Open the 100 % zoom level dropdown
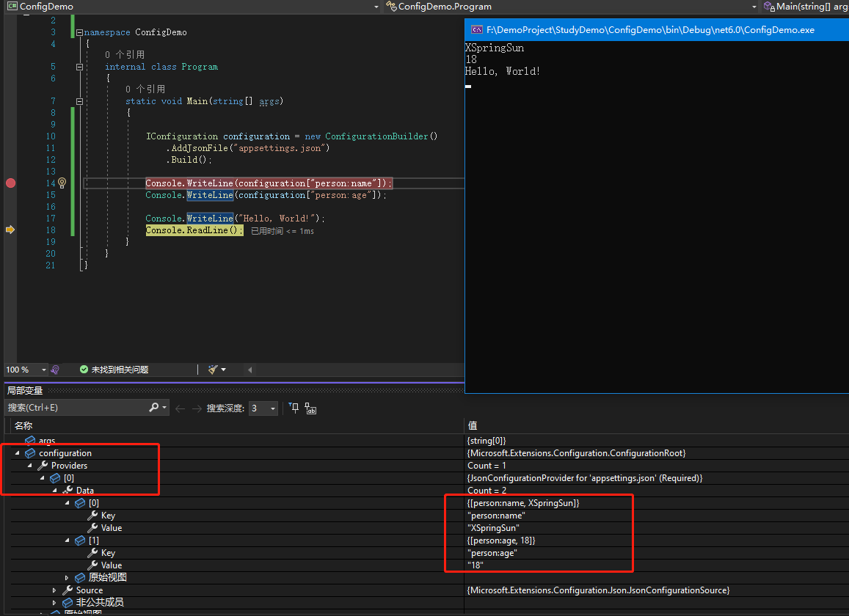The width and height of the screenshot is (849, 616). tap(44, 370)
